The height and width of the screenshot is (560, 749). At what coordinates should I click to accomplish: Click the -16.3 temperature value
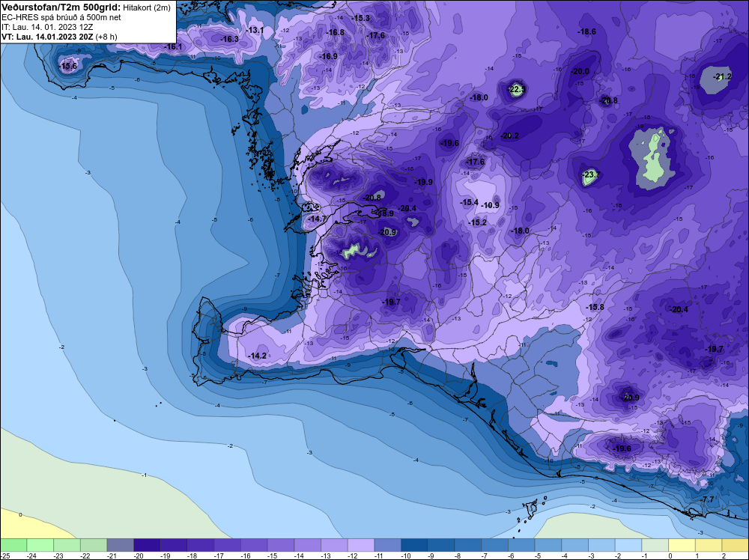point(229,39)
